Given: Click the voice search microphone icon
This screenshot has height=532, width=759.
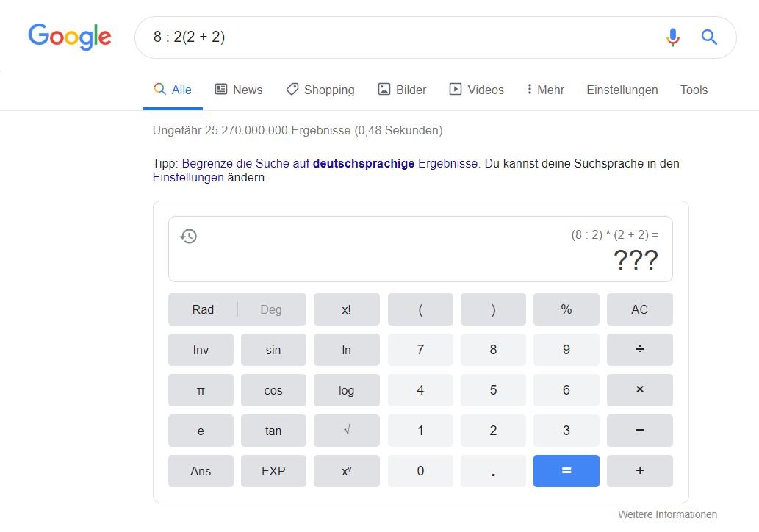Looking at the screenshot, I should [x=672, y=37].
